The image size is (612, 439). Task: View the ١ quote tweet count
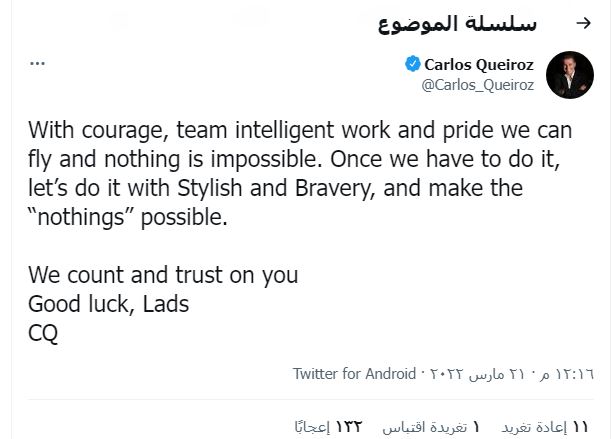coord(476,427)
